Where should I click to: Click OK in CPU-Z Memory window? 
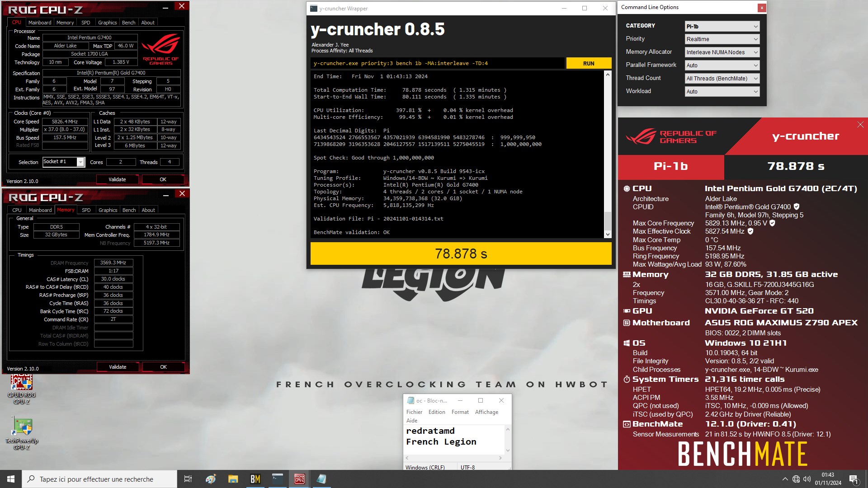coord(164,367)
